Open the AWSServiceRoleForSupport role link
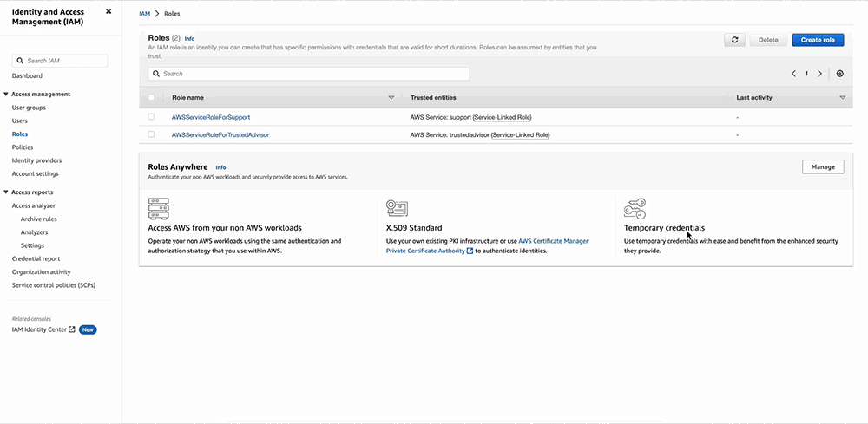The height and width of the screenshot is (424, 868). pyautogui.click(x=211, y=117)
